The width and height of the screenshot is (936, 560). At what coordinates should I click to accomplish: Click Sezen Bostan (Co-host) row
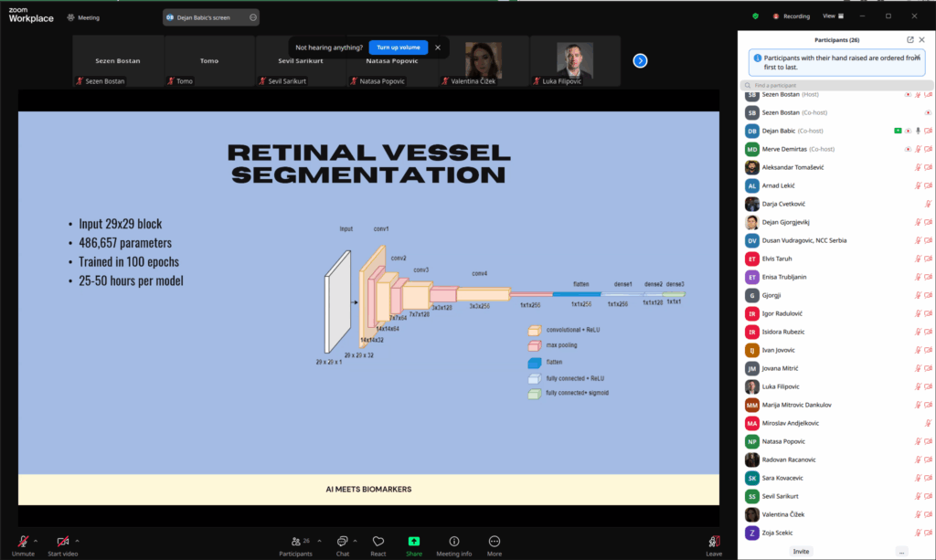pyautogui.click(x=837, y=112)
